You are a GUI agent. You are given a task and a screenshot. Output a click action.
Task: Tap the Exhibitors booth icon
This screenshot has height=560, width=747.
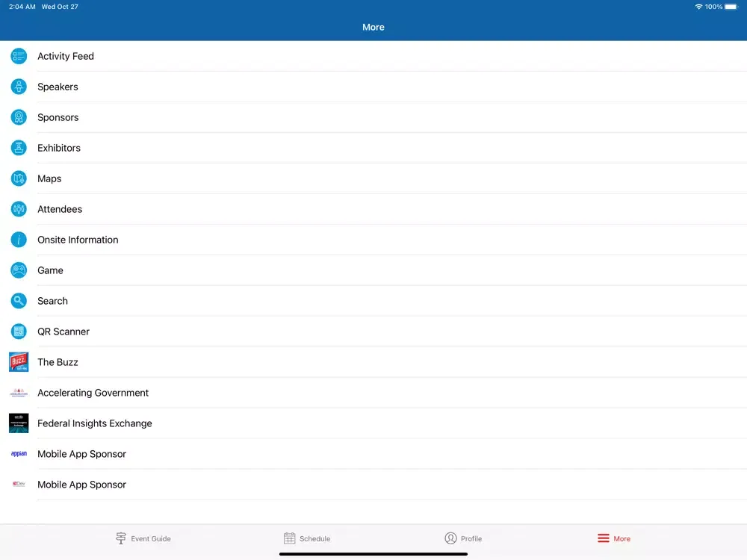[x=19, y=148]
